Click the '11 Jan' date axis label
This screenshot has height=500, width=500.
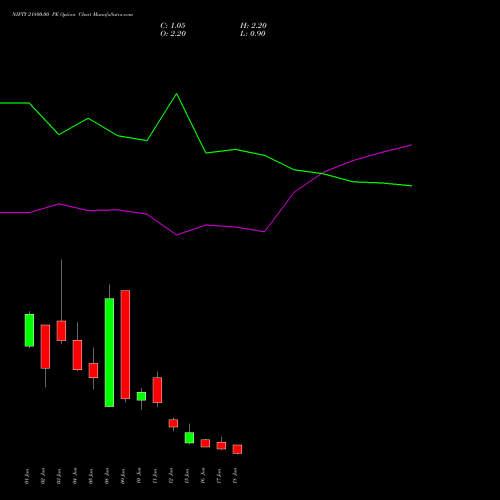point(155,476)
